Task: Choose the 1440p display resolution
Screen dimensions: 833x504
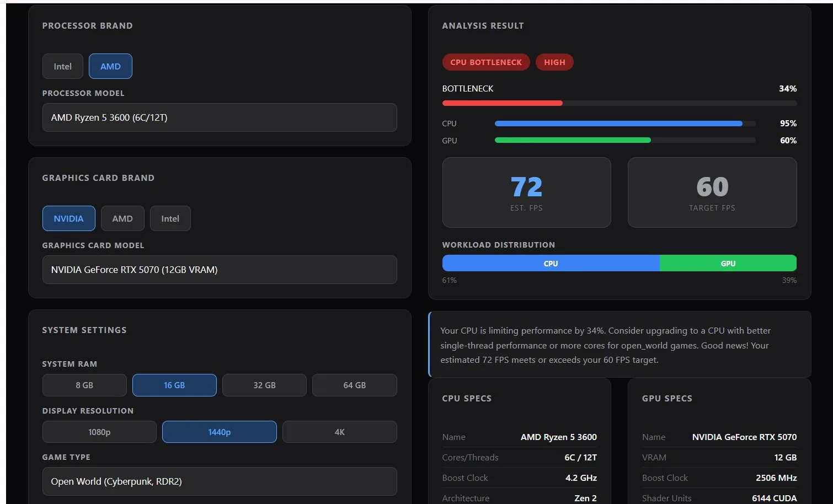Action: click(x=220, y=432)
